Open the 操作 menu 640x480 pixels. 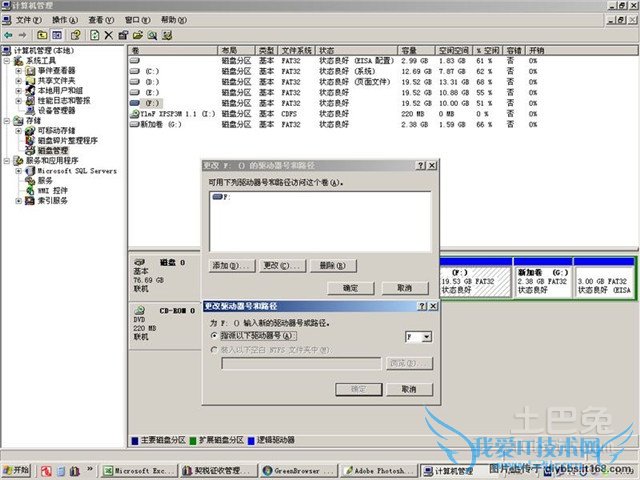pos(65,20)
